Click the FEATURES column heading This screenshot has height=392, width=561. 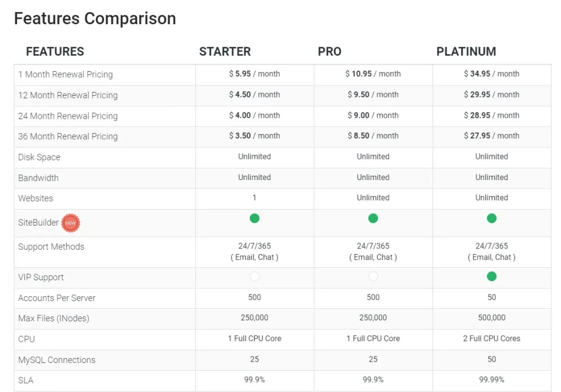click(55, 51)
